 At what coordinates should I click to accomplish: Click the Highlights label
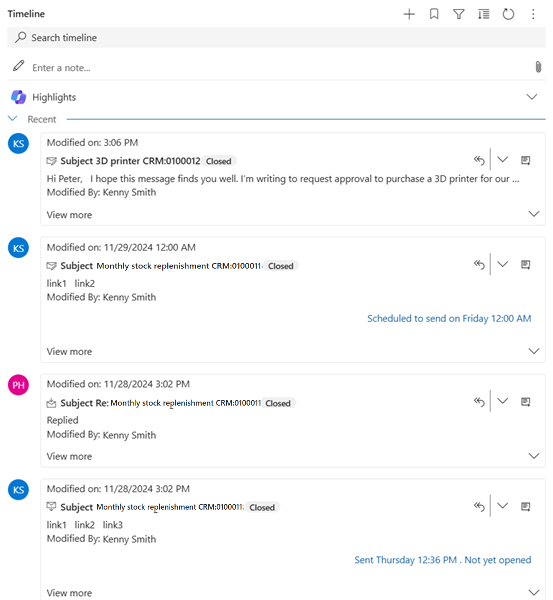pyautogui.click(x=54, y=97)
